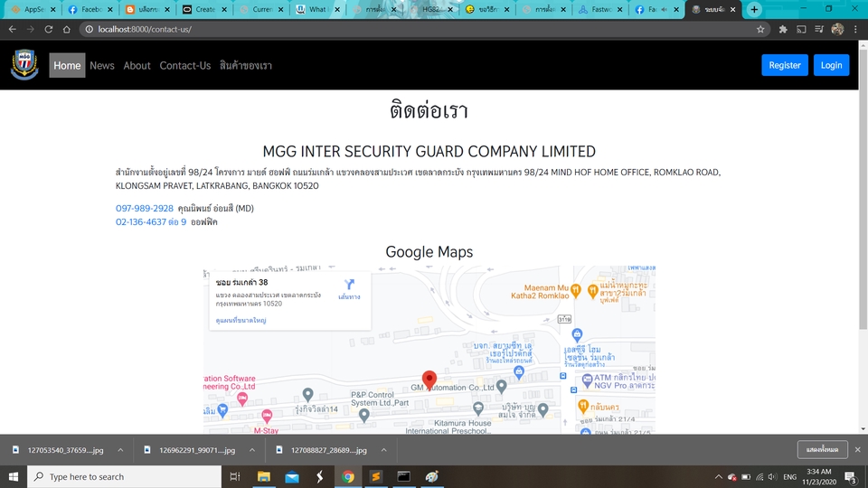
Task: Open Task View on the taskbar
Action: pos(235,476)
